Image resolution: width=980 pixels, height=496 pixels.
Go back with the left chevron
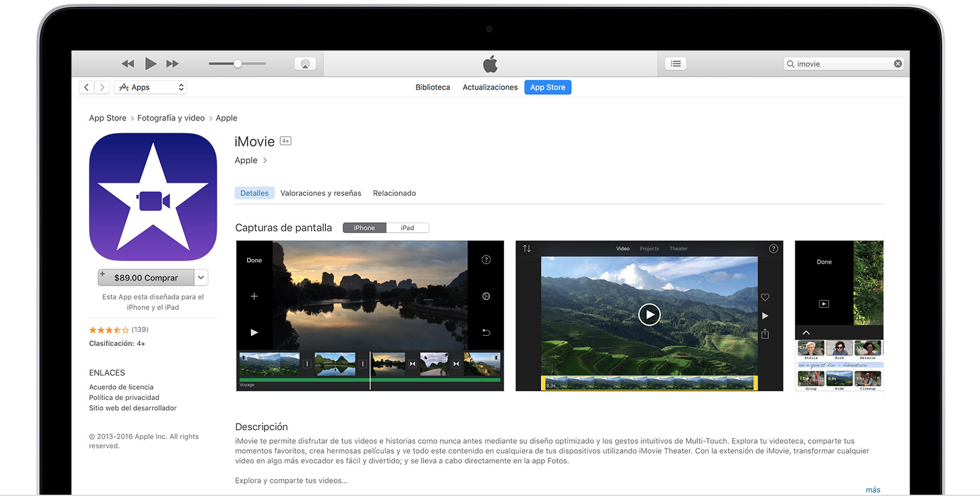click(x=87, y=87)
